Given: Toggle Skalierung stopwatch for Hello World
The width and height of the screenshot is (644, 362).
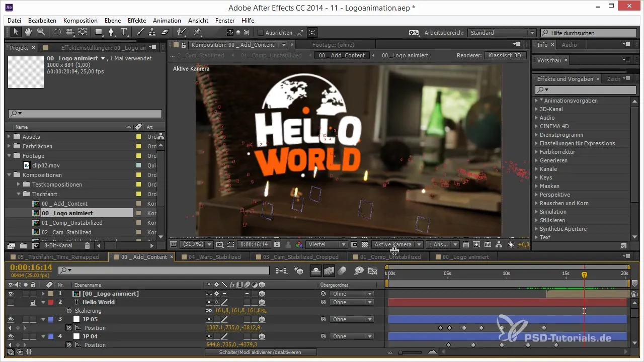Looking at the screenshot, I should (69, 311).
